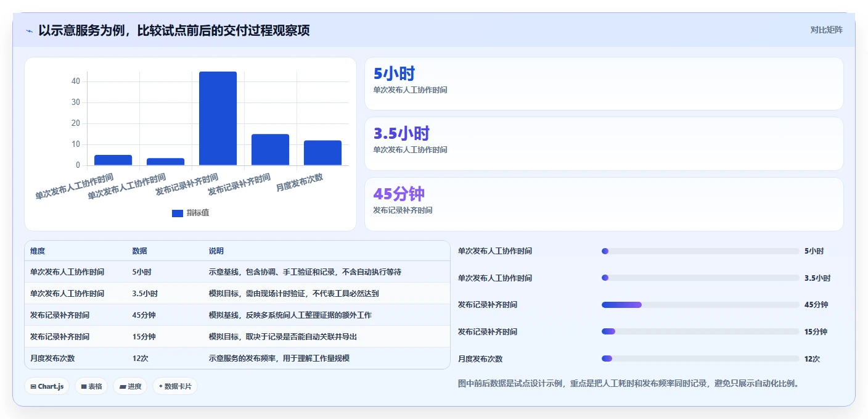Viewport: 868px width, 419px height.
Task: Select the Chart.js chip
Action: (x=47, y=386)
